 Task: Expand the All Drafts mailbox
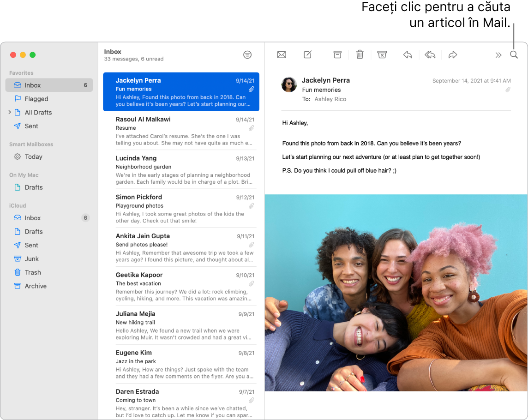10,112
